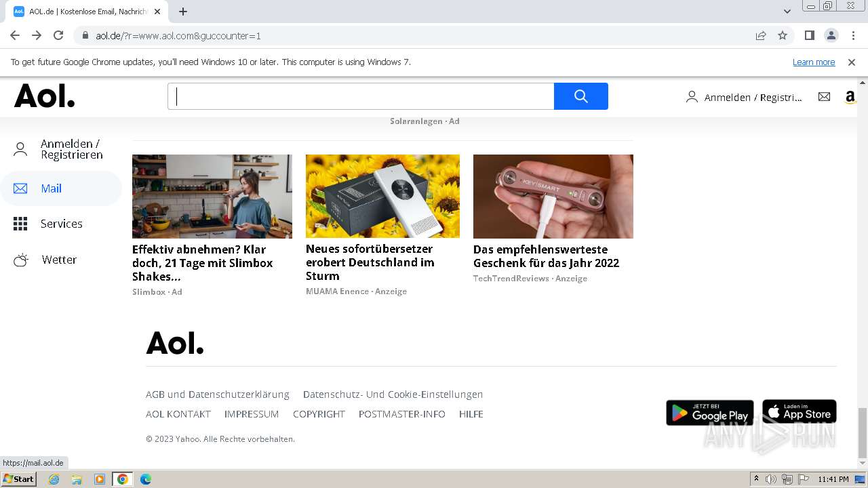Click the sidebar person icon

coord(20,149)
